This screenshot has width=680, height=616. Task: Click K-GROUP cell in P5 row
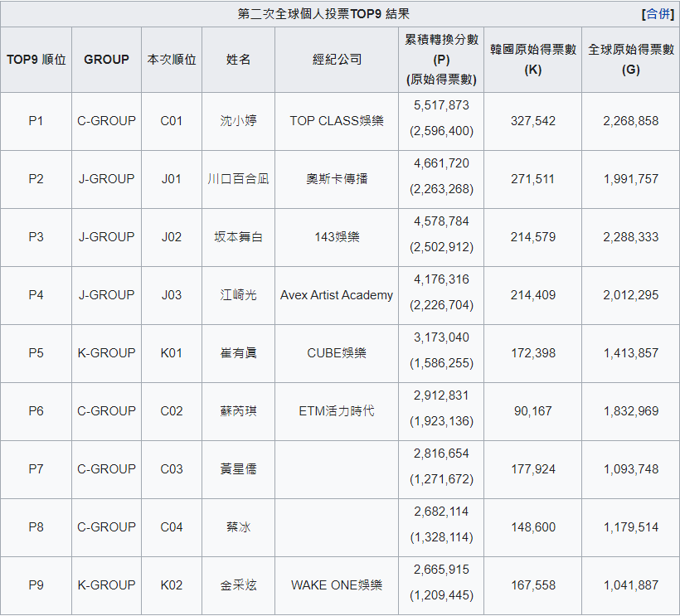106,353
